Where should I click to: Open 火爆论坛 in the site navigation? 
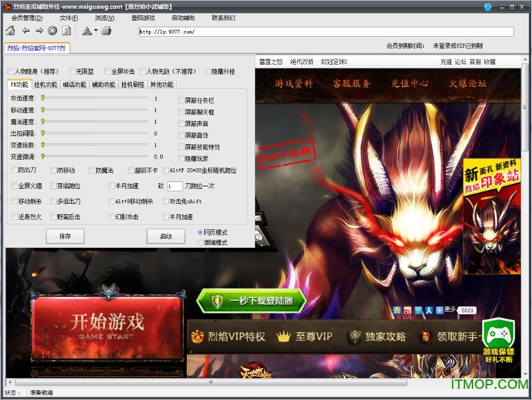pos(468,83)
